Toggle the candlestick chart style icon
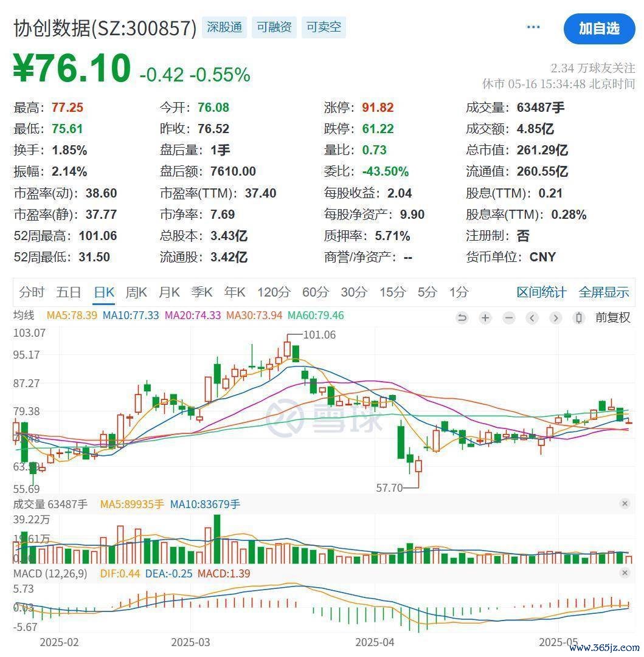Screen dimensions: 644x657 [579, 318]
